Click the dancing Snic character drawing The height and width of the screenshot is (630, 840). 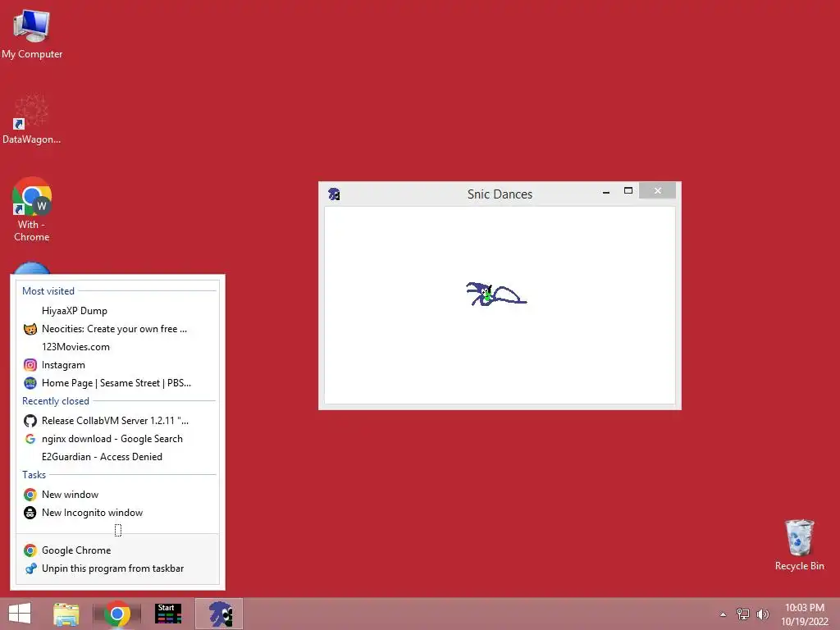point(496,294)
